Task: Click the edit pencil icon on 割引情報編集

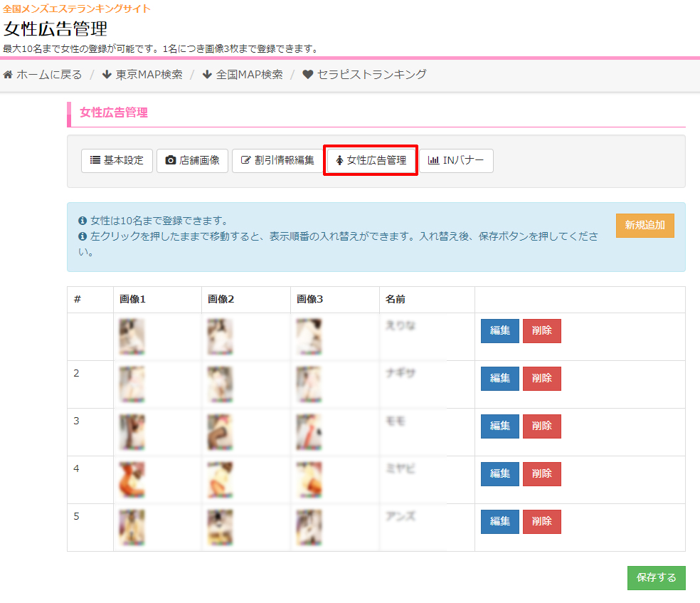Action: [x=245, y=160]
